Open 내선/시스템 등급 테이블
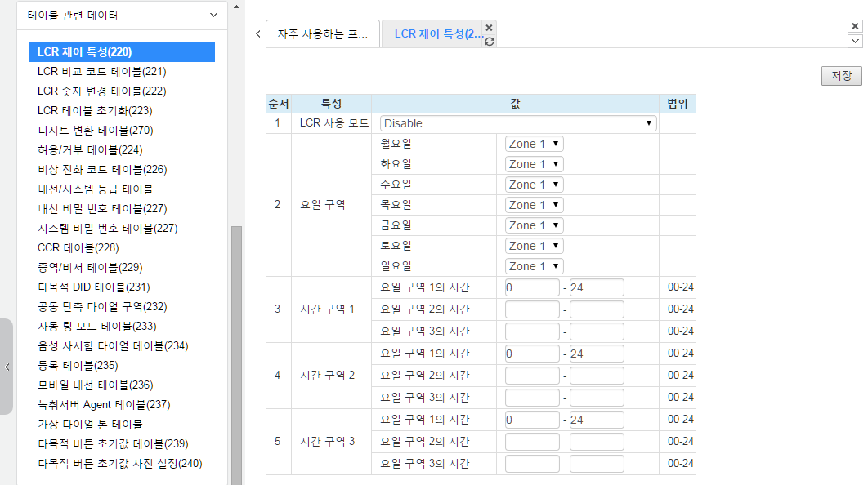This screenshot has width=868, height=485. click(x=95, y=189)
